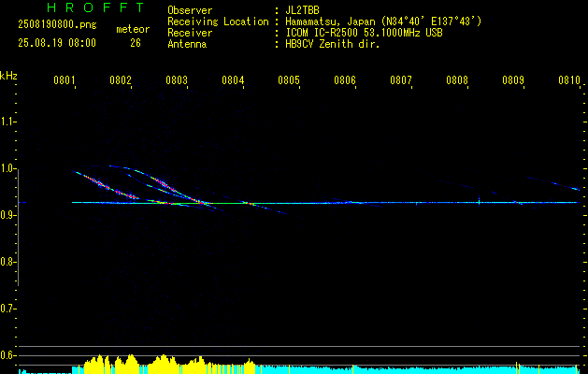Click the bright echo crossing near 0804
Viewport: 588px width, 374px height.
(249, 203)
